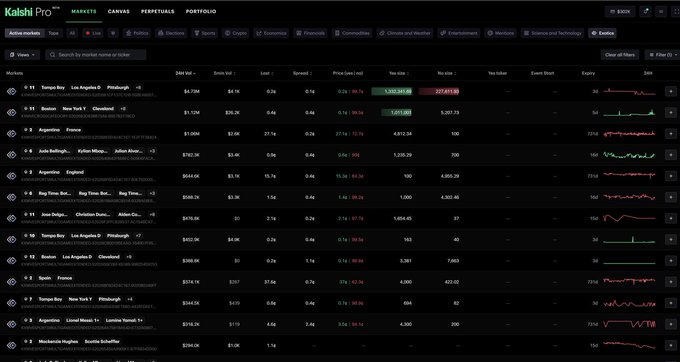Open market icon for Lionel Messi row
680x362 pixels.
(x=11, y=324)
